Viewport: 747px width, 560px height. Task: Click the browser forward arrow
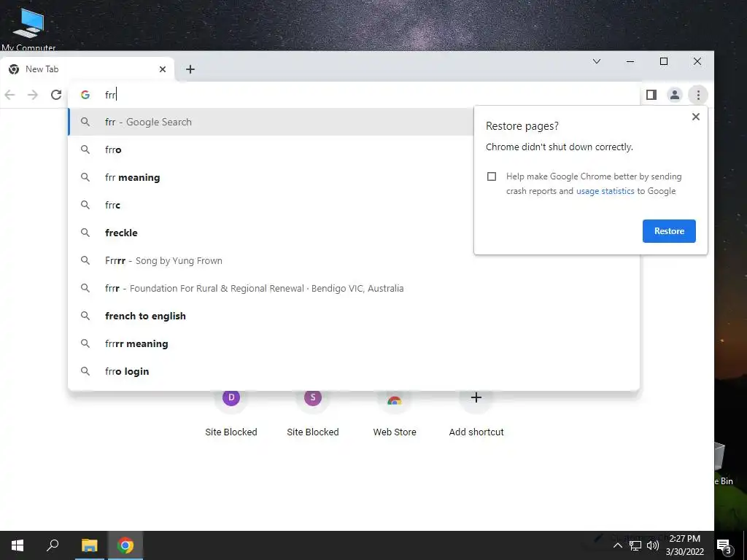coord(32,95)
